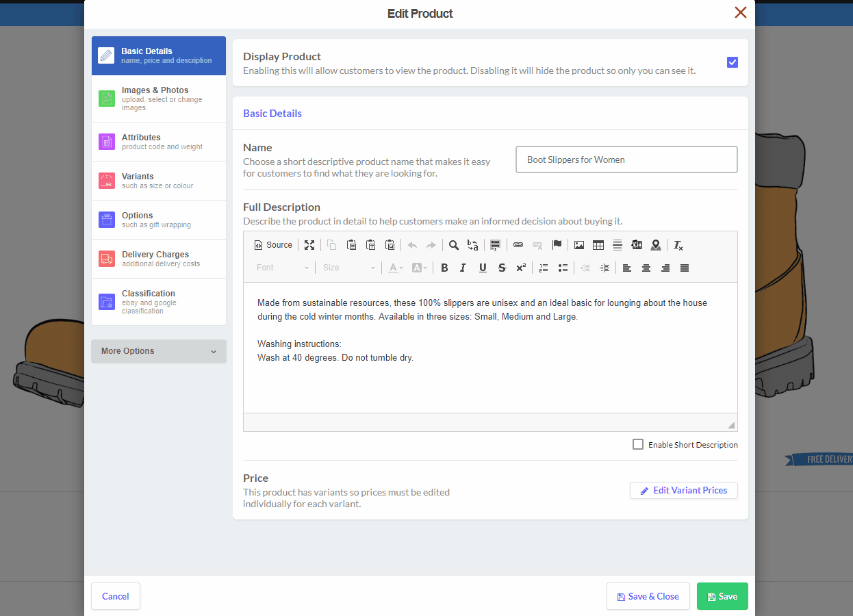The width and height of the screenshot is (853, 616).
Task: Insert an image into the description
Action: coord(578,245)
